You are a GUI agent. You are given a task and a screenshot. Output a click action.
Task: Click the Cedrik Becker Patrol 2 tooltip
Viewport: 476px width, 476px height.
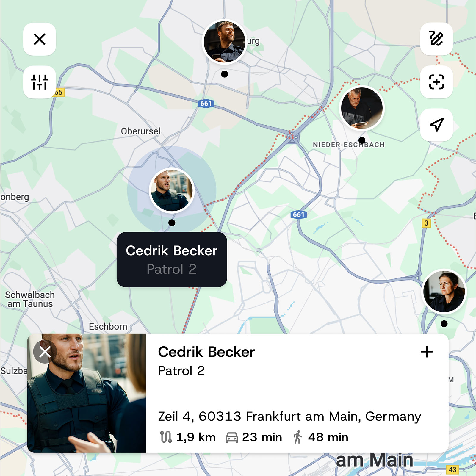click(x=172, y=259)
